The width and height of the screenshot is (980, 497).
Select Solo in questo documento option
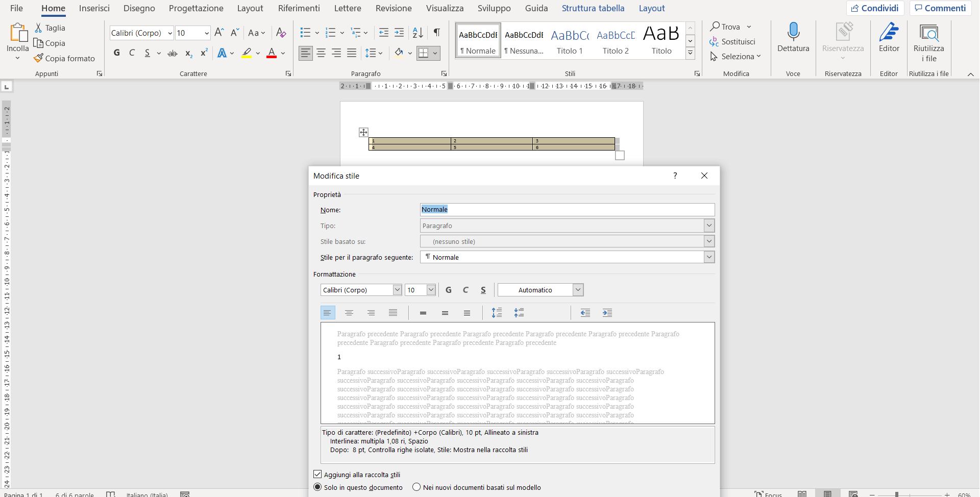click(317, 487)
